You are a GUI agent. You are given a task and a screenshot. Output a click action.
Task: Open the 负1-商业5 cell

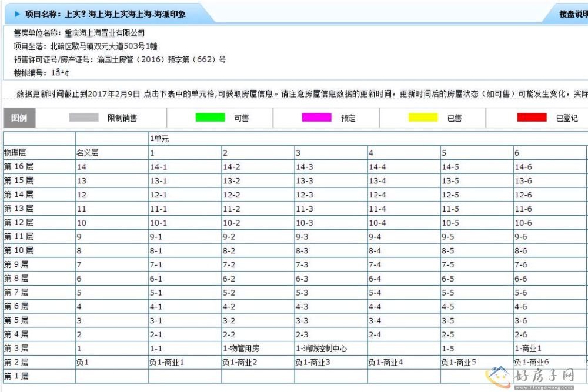tap(477, 363)
